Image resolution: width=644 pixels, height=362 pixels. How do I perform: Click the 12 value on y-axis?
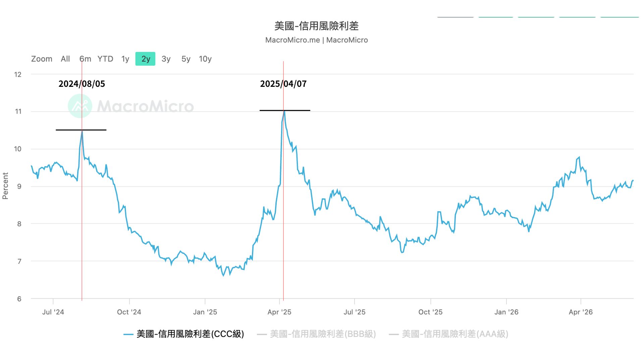18,74
